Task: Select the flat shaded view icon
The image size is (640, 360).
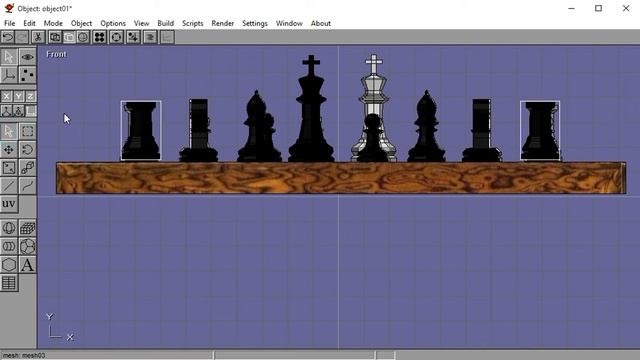Action: [69, 37]
